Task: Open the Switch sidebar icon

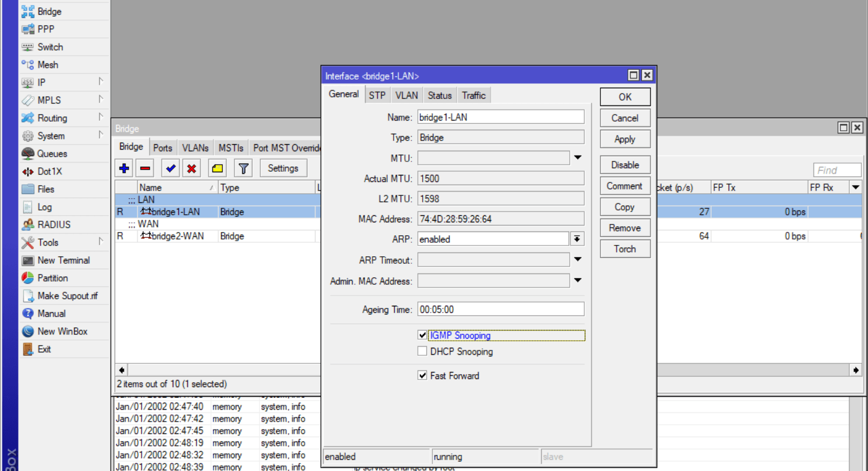Action: [28, 47]
